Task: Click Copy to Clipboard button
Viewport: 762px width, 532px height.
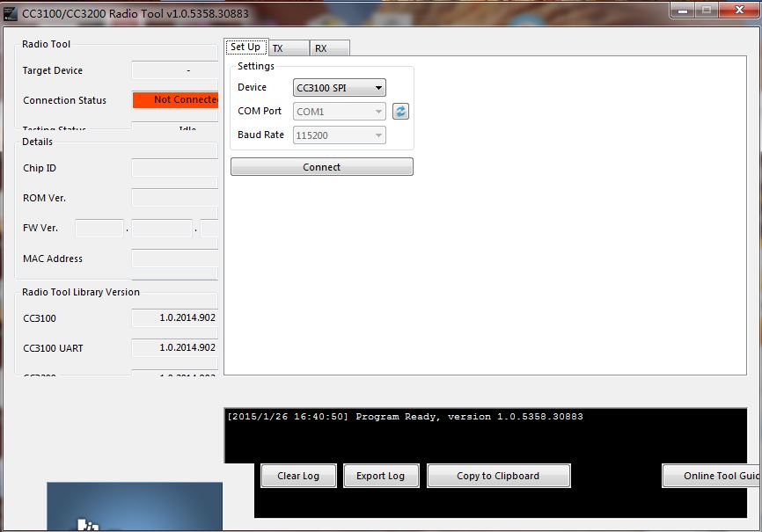Action: point(499,476)
